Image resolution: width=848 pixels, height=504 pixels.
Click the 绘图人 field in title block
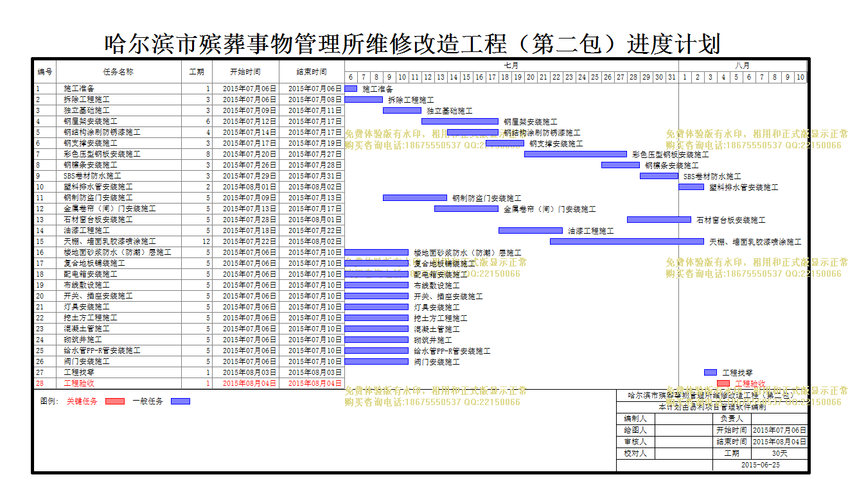point(684,430)
